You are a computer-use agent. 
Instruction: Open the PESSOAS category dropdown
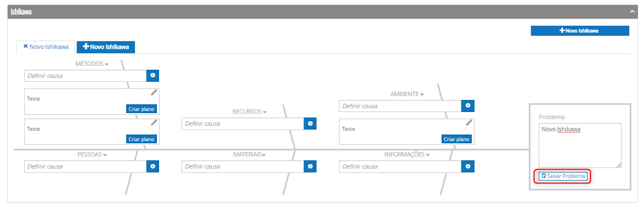pyautogui.click(x=105, y=155)
